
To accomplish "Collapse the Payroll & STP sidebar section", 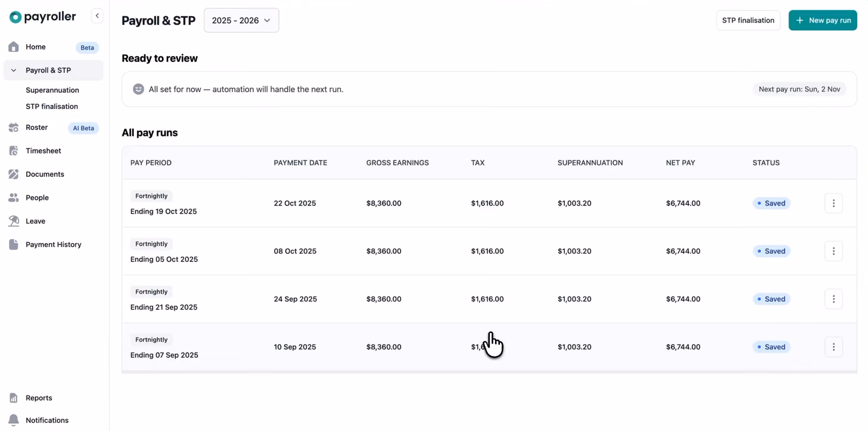I will (x=13, y=70).
